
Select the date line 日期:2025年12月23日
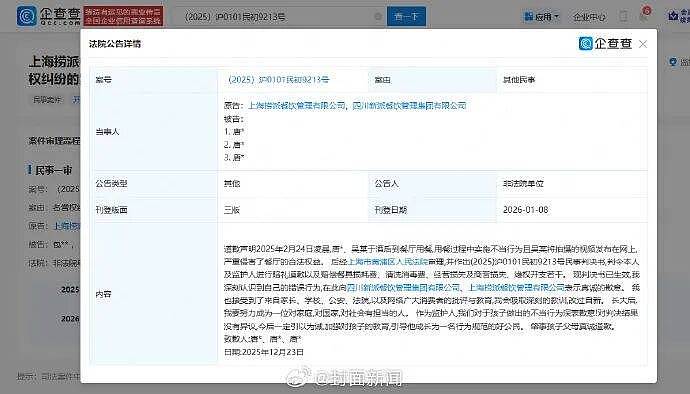(264, 352)
